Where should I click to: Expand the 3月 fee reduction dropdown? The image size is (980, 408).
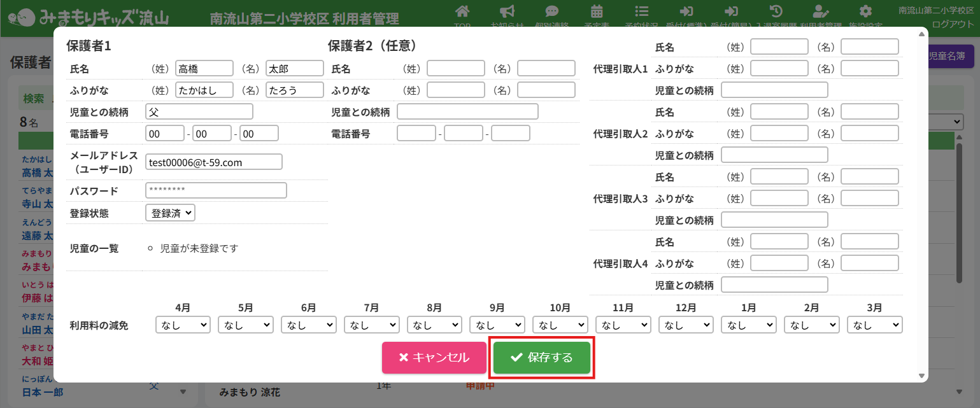(874, 325)
